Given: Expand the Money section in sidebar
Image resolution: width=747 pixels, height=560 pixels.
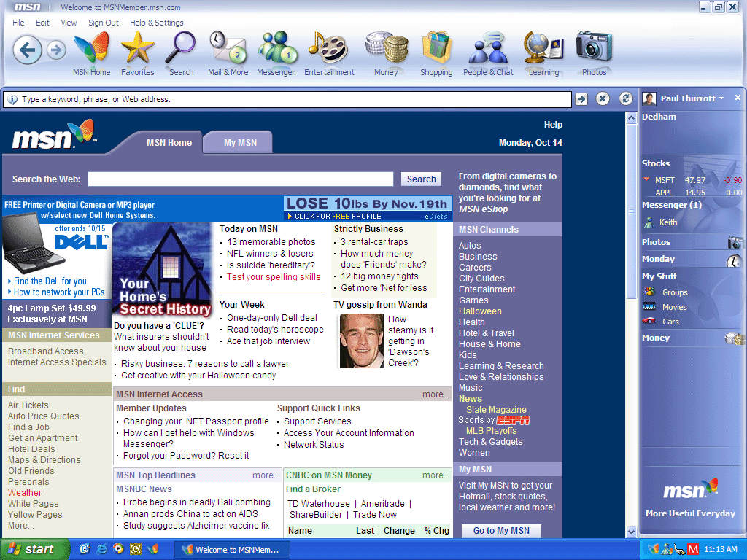Looking at the screenshot, I should pos(656,338).
